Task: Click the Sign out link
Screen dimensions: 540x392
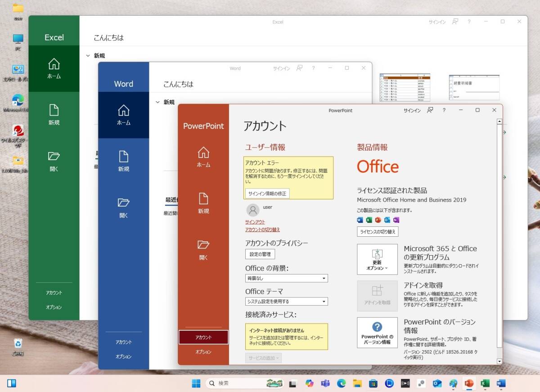Action: [255, 222]
